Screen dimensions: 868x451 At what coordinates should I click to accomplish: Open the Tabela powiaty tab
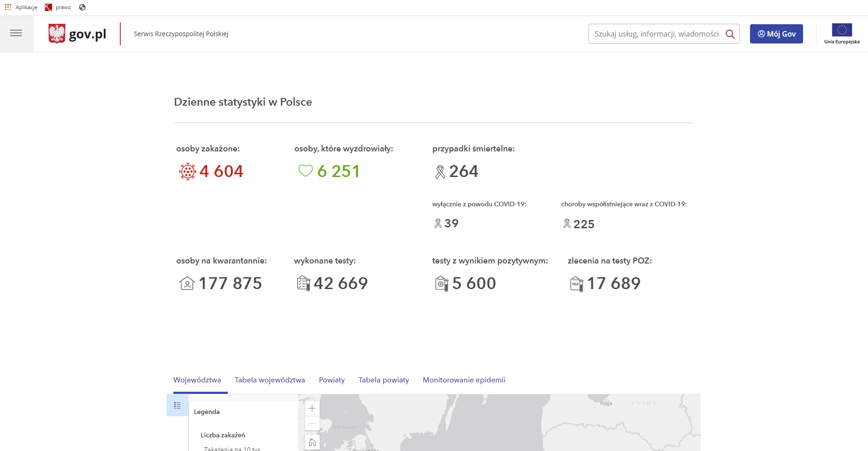tap(384, 380)
